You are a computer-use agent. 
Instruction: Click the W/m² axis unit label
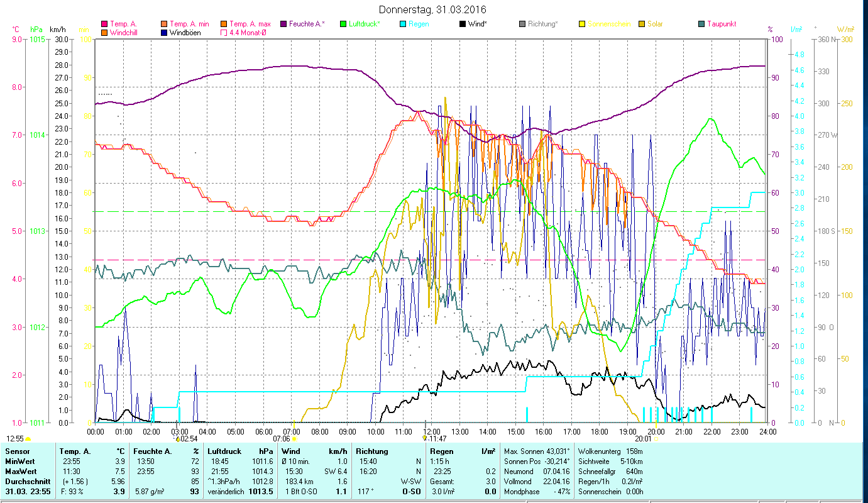tap(845, 30)
